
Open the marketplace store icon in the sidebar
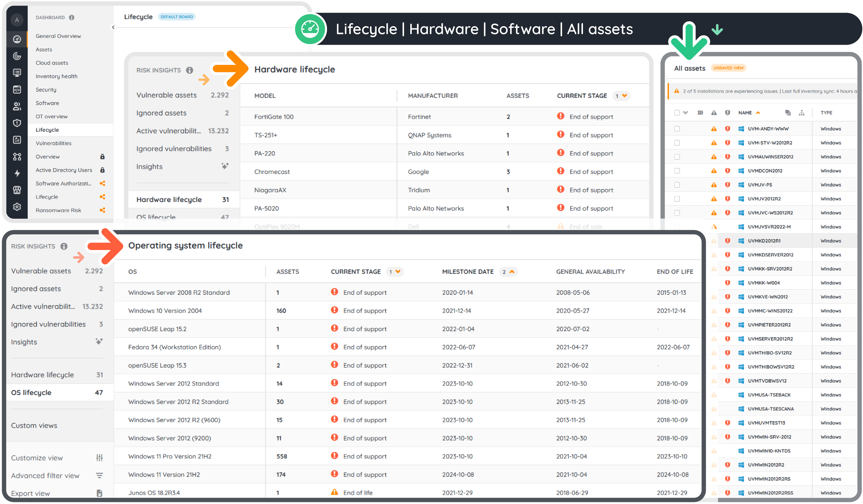click(x=17, y=190)
